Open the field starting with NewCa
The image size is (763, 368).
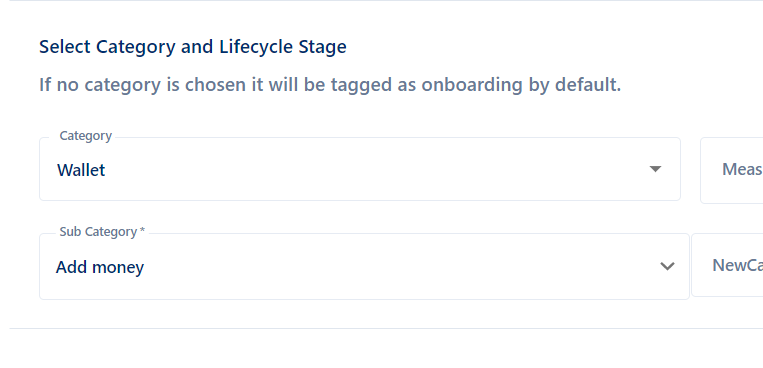tap(727, 265)
